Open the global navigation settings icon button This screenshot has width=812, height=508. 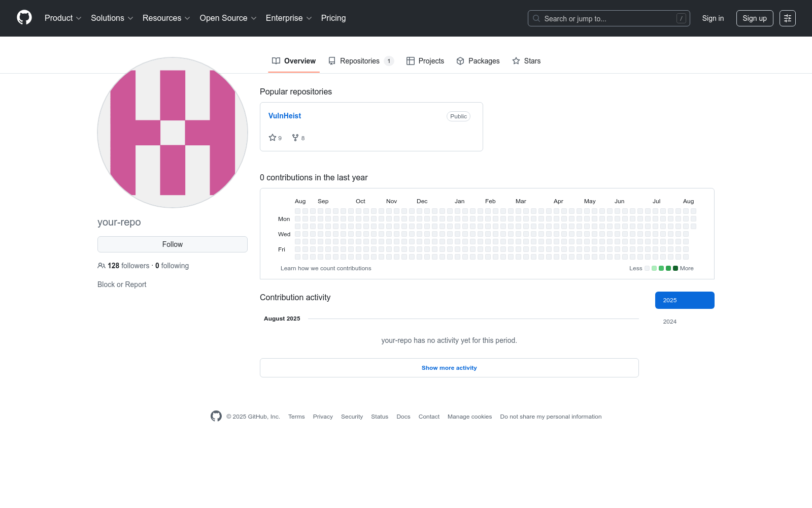(x=788, y=18)
